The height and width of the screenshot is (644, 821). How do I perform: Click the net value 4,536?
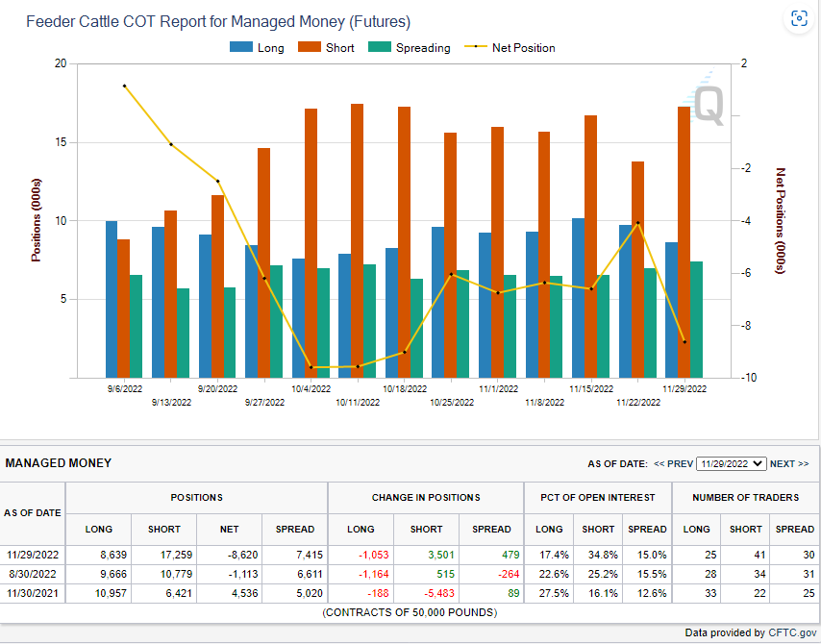[244, 593]
